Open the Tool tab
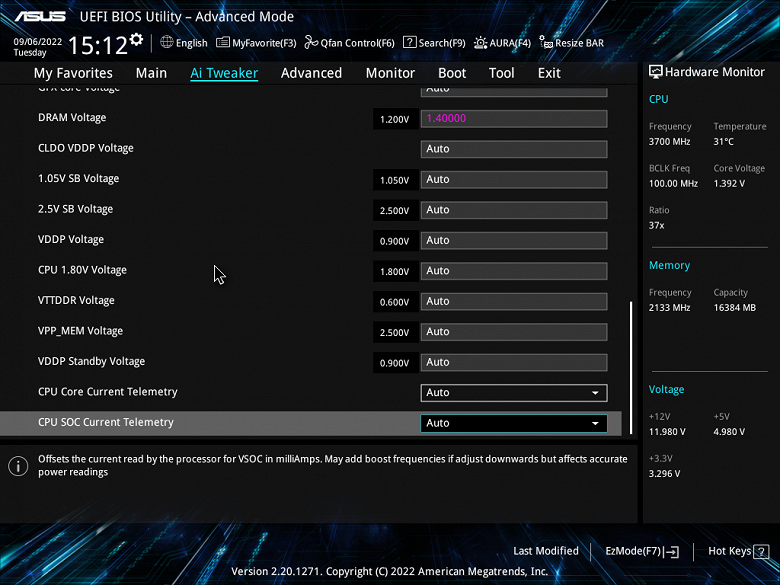Viewport: 780px width, 585px height. click(x=501, y=73)
